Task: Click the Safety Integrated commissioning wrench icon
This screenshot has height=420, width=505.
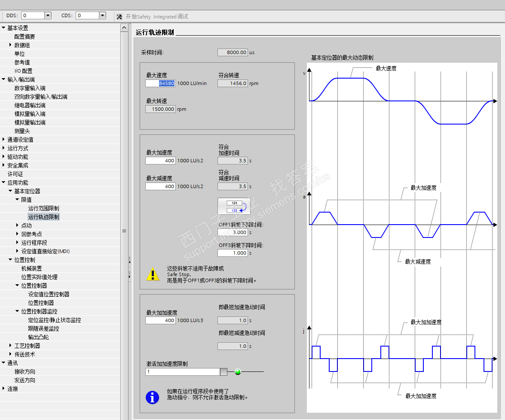Action: click(119, 16)
